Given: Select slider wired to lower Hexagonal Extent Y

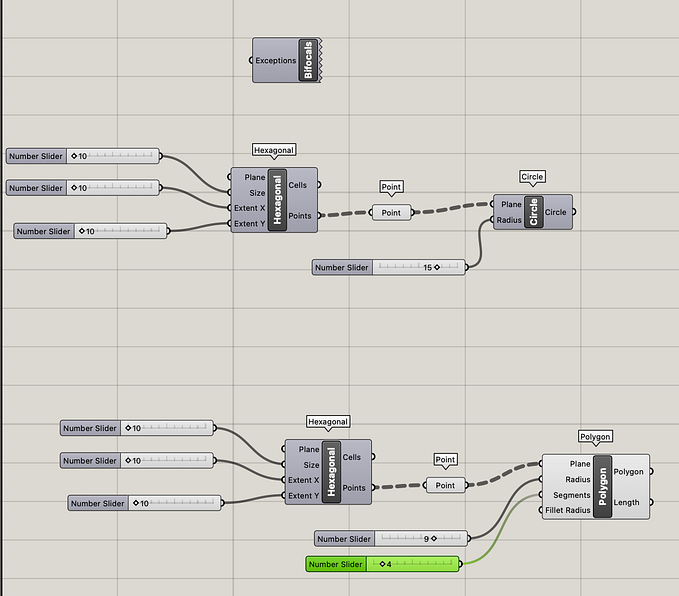Looking at the screenshot, I should pos(144,503).
